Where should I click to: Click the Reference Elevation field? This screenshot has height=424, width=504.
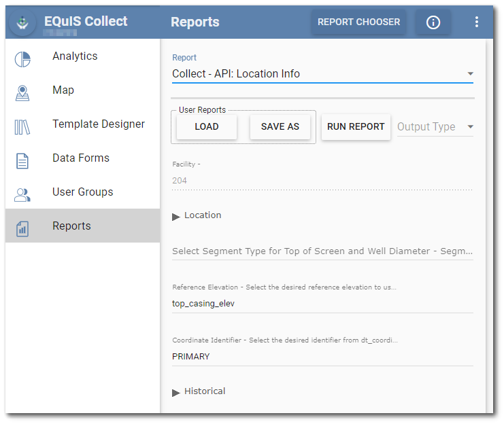coord(322,304)
